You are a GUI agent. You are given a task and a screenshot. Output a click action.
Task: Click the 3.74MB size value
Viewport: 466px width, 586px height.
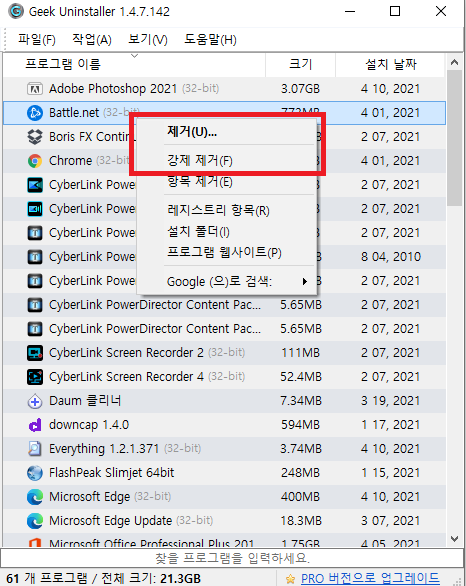301,449
